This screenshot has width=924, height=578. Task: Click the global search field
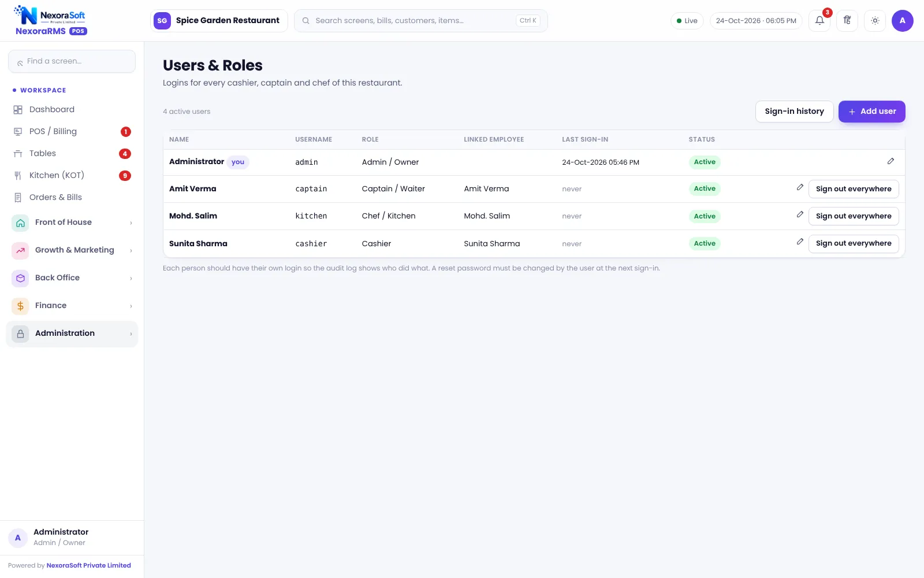(x=420, y=21)
